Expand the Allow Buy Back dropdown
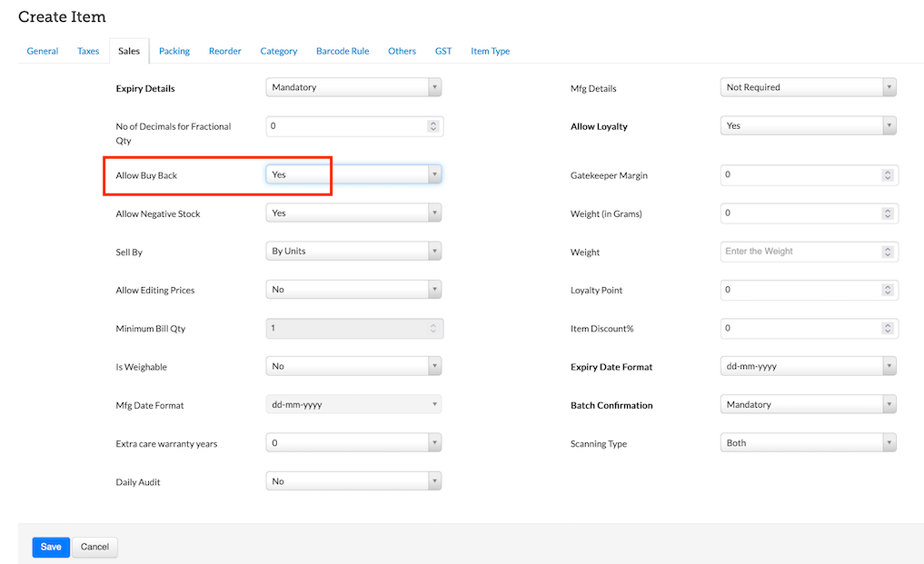The height and width of the screenshot is (564, 924). (353, 174)
